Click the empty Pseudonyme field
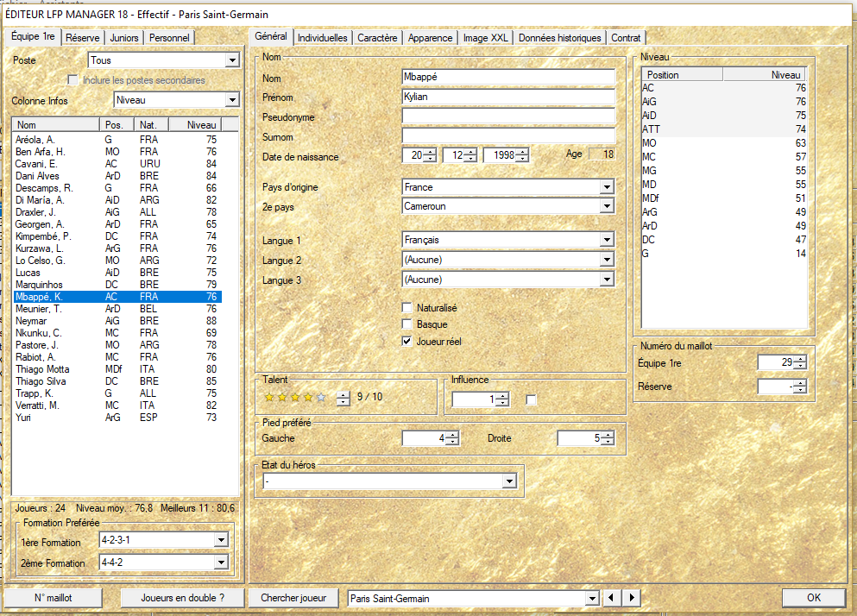857x616 pixels. point(508,116)
